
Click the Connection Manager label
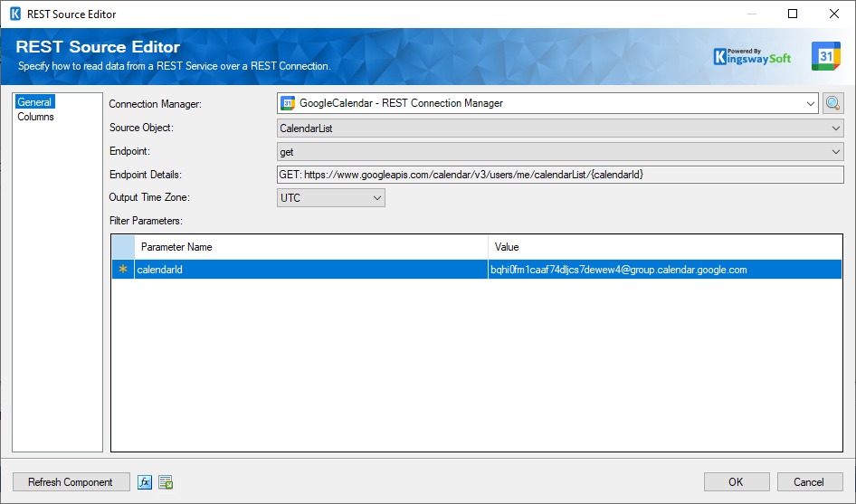click(155, 104)
